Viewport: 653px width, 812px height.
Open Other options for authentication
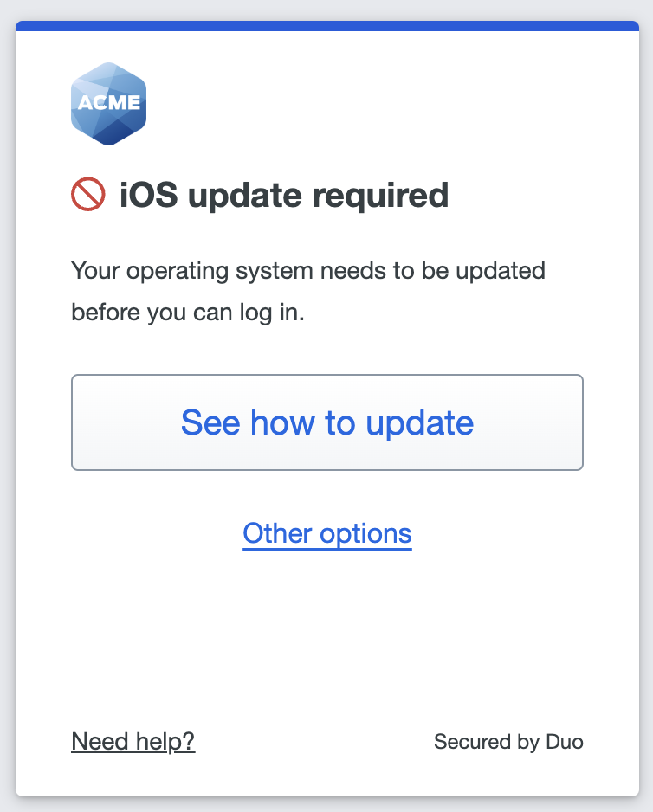click(326, 533)
